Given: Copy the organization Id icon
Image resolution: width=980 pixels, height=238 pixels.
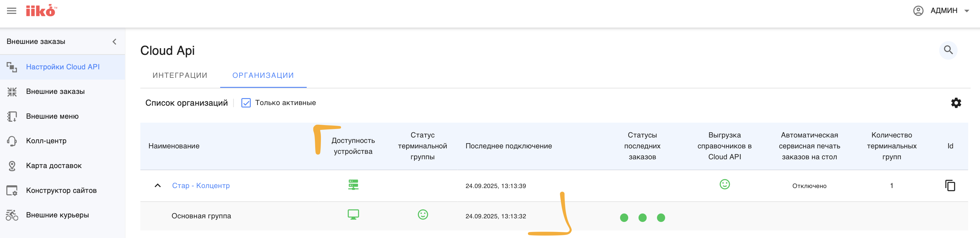Looking at the screenshot, I should (x=950, y=185).
